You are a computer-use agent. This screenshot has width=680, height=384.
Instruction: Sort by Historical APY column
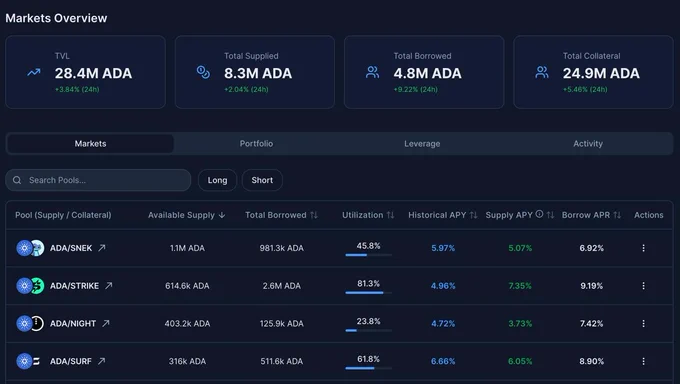tap(442, 215)
